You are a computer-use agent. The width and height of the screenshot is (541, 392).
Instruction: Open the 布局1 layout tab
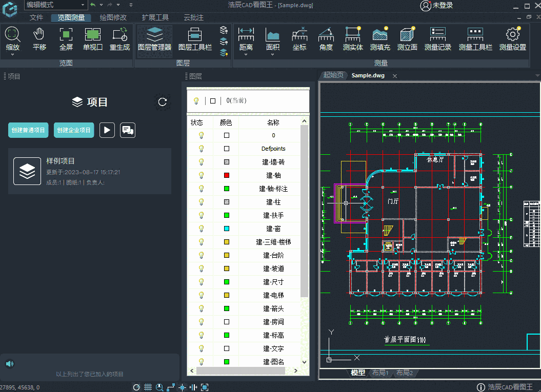point(380,373)
